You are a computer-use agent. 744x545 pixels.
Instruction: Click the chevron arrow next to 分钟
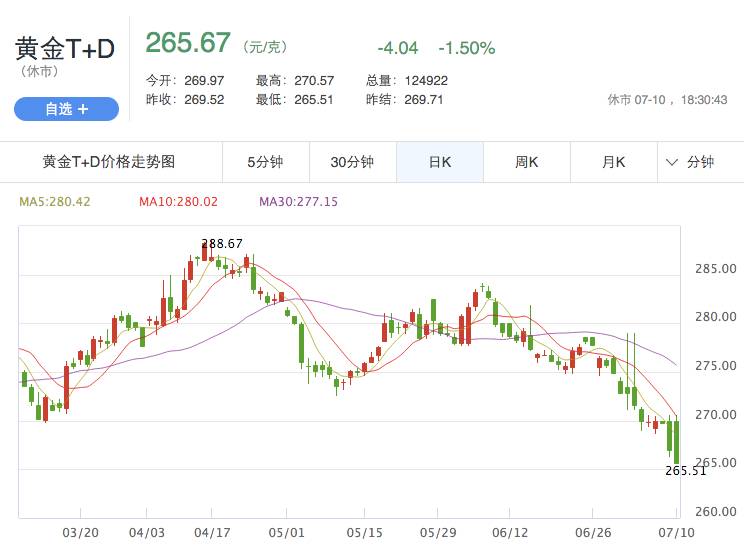pyautogui.click(x=672, y=163)
